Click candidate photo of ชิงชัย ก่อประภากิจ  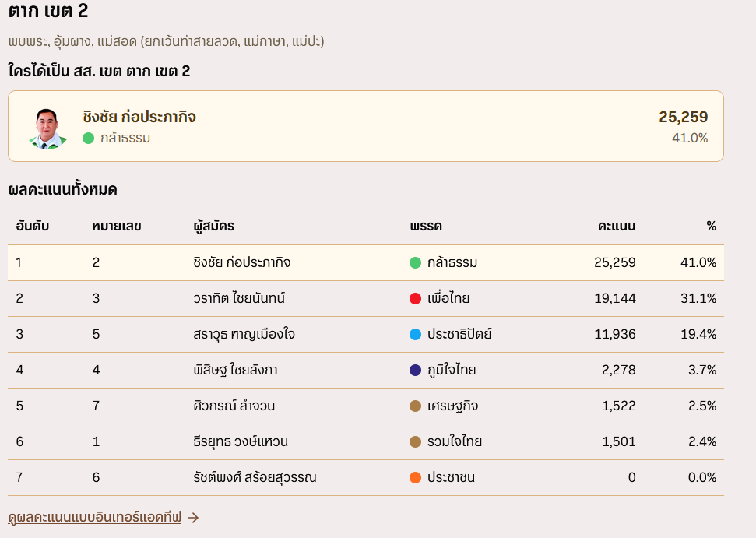(x=47, y=128)
